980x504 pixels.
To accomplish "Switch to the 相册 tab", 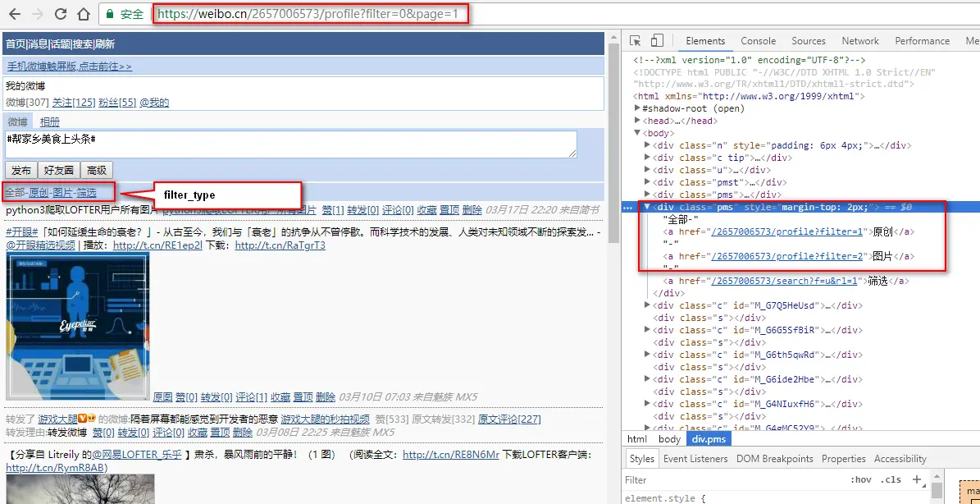I will click(x=50, y=122).
